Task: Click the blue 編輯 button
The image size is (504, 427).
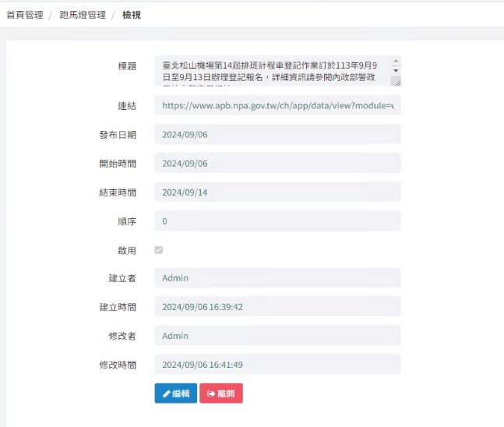Action: pyautogui.click(x=176, y=393)
